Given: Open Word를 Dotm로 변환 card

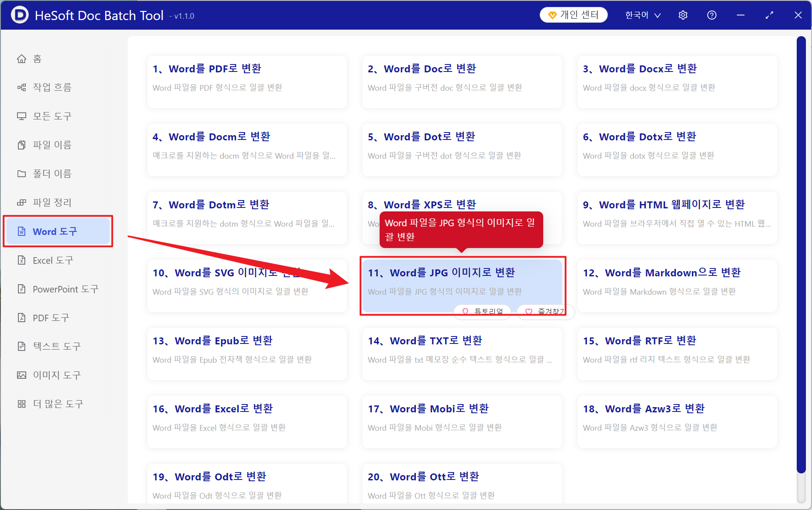Looking at the screenshot, I should pos(247,218).
